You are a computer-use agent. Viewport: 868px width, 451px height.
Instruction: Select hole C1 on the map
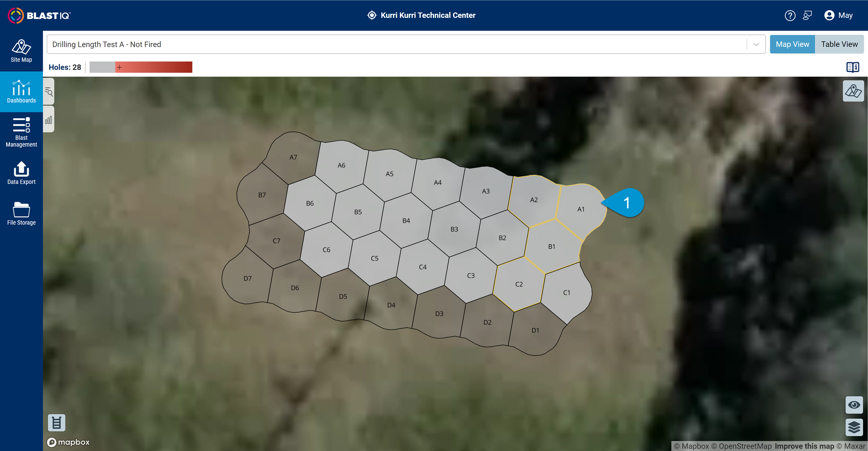click(567, 293)
